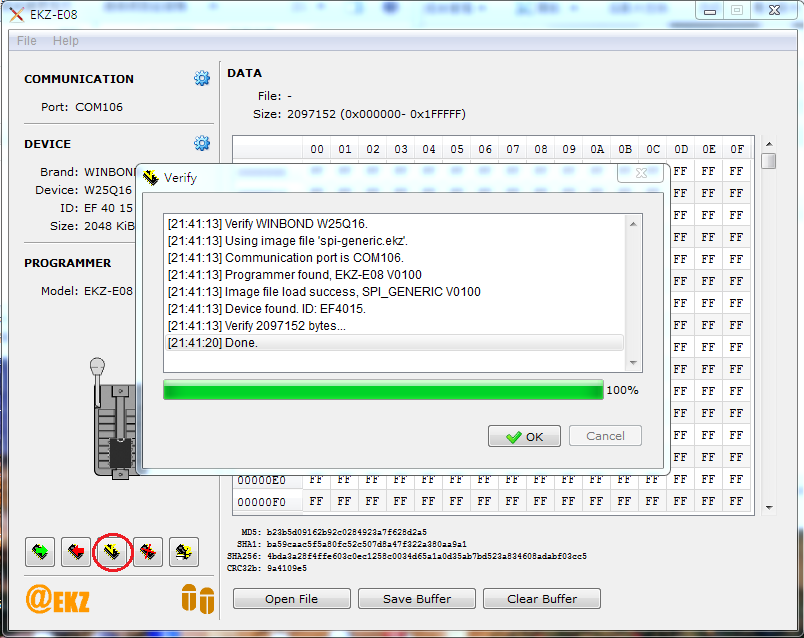Click the Clear Buffer button
Viewport: 804px width, 638px height.
(x=542, y=599)
